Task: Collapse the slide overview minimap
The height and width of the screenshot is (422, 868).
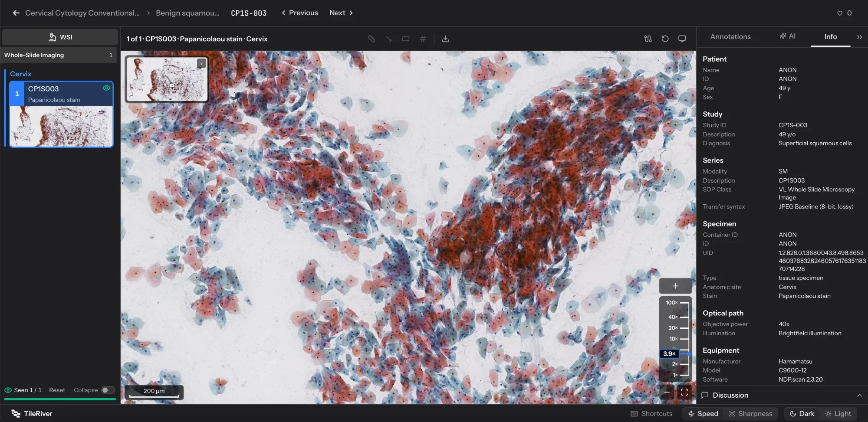Action: point(201,63)
